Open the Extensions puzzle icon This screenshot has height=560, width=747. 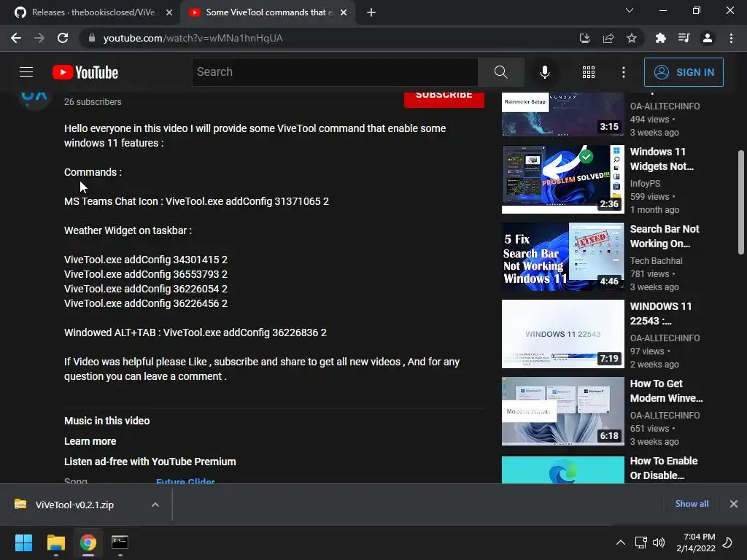click(x=660, y=38)
